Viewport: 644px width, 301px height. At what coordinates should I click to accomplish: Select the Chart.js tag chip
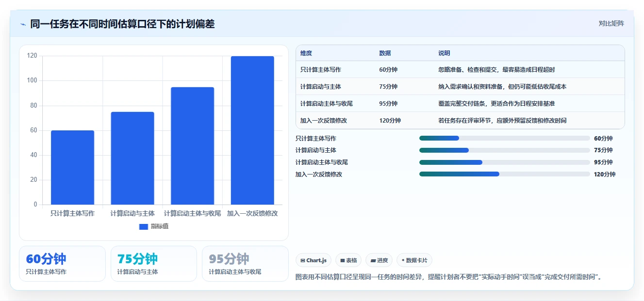[x=314, y=260]
